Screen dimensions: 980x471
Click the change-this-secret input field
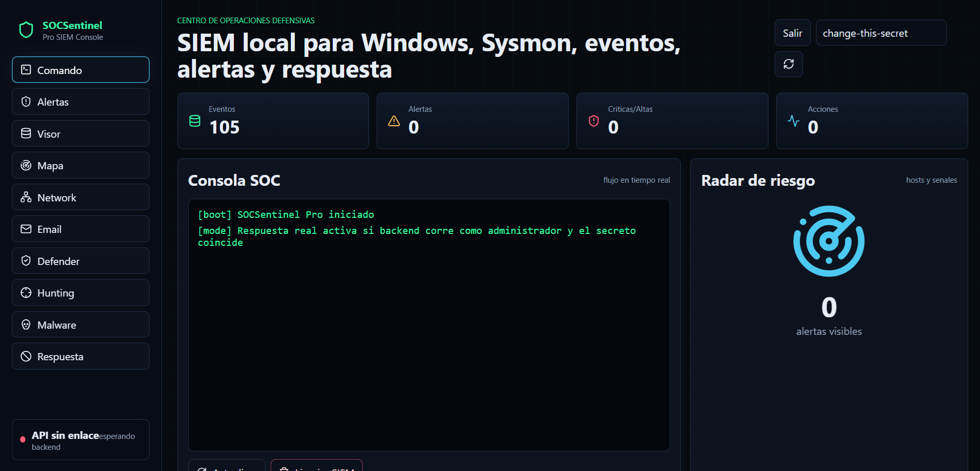(x=881, y=33)
